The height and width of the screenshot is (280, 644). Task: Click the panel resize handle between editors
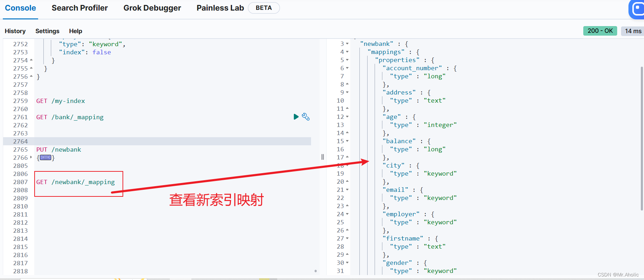(x=323, y=157)
